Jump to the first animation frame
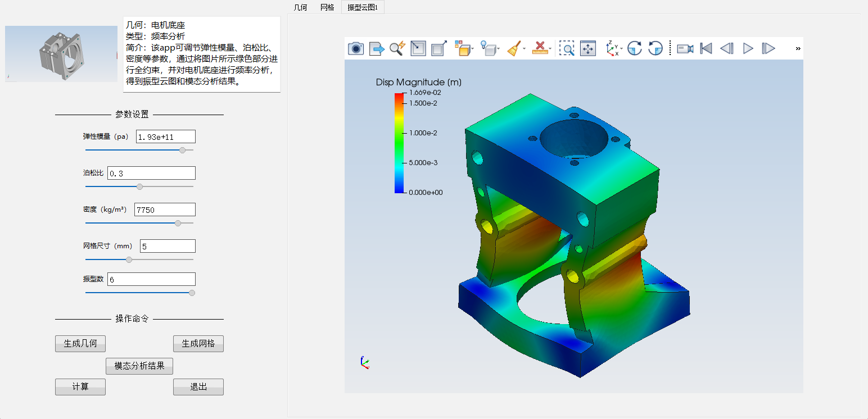 707,48
